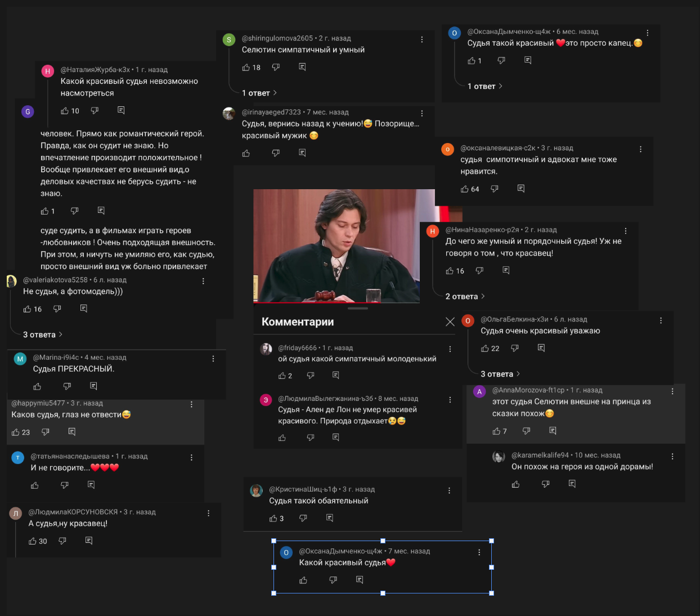Close the Комментарии panel with X
This screenshot has height=616, width=700.
tap(450, 322)
